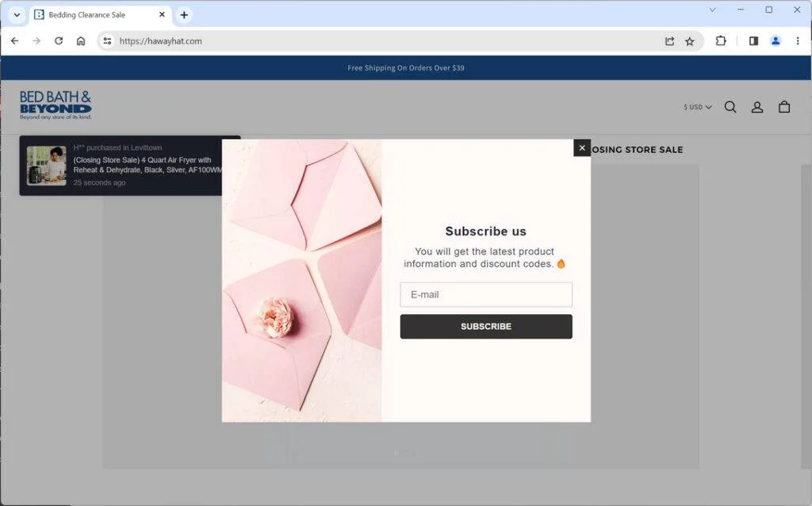
Task: Click the Bed Bath & Beyond logo
Action: click(x=56, y=105)
